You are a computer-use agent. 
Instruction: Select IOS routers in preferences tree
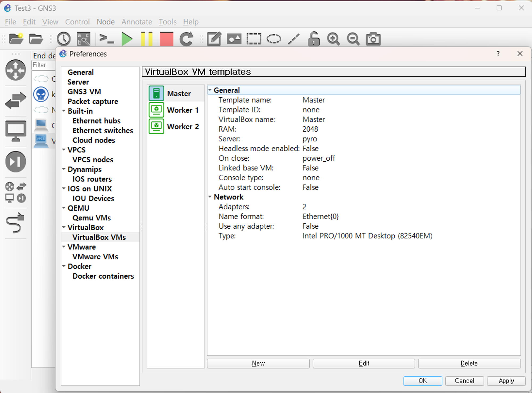[x=92, y=179]
